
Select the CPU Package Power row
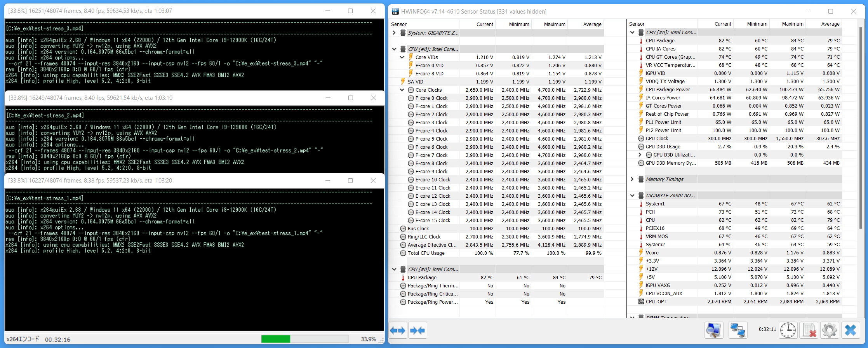pyautogui.click(x=734, y=89)
